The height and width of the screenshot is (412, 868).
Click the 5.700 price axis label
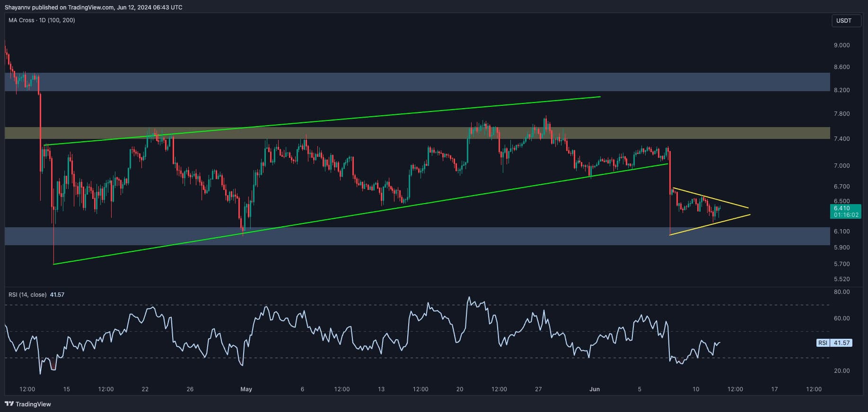842,264
